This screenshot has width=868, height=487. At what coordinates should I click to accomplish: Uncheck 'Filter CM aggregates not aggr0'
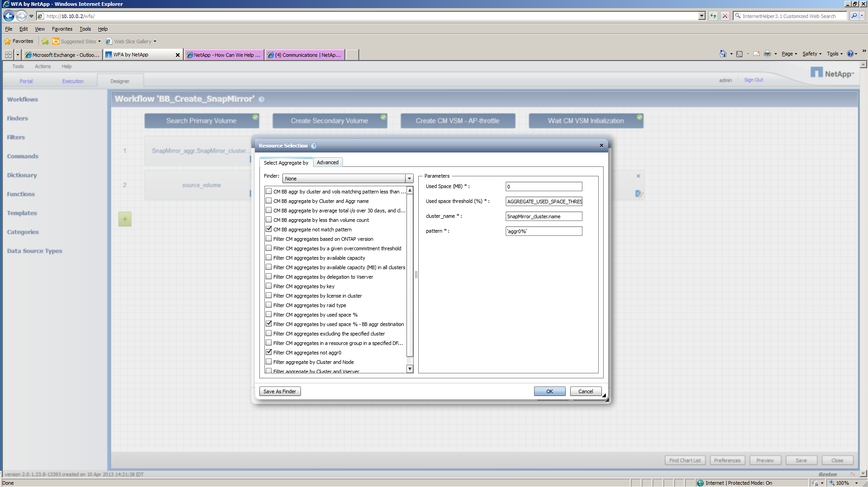pyautogui.click(x=269, y=352)
